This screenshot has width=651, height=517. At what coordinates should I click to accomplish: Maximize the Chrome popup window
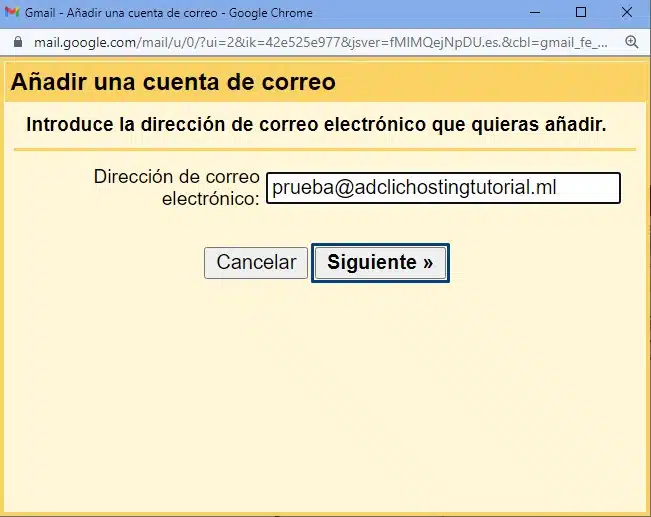[581, 12]
